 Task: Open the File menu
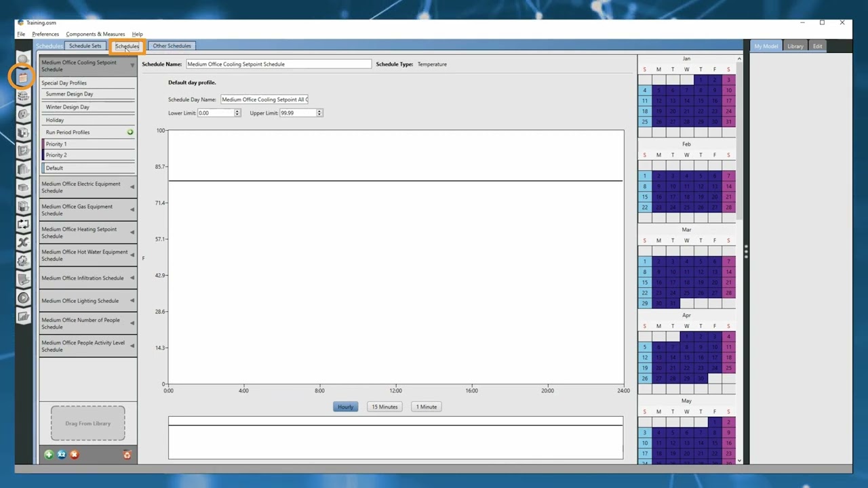pyautogui.click(x=21, y=34)
